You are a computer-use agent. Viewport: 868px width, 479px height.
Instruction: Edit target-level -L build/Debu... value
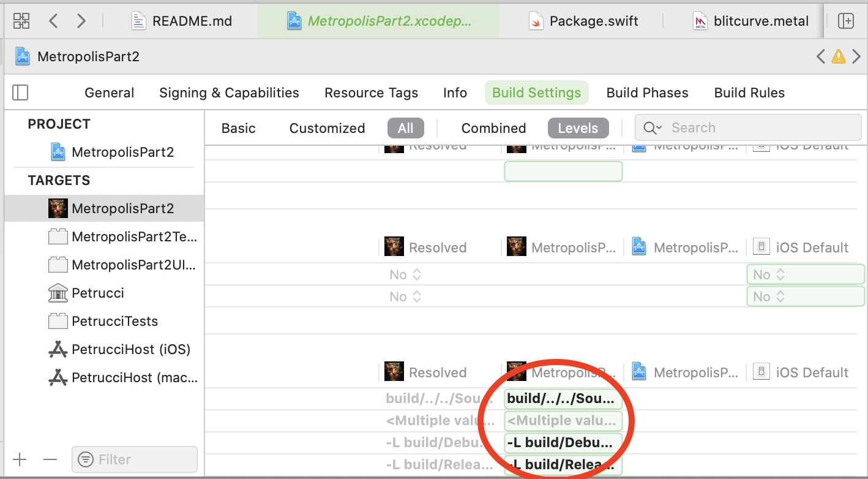[563, 443]
